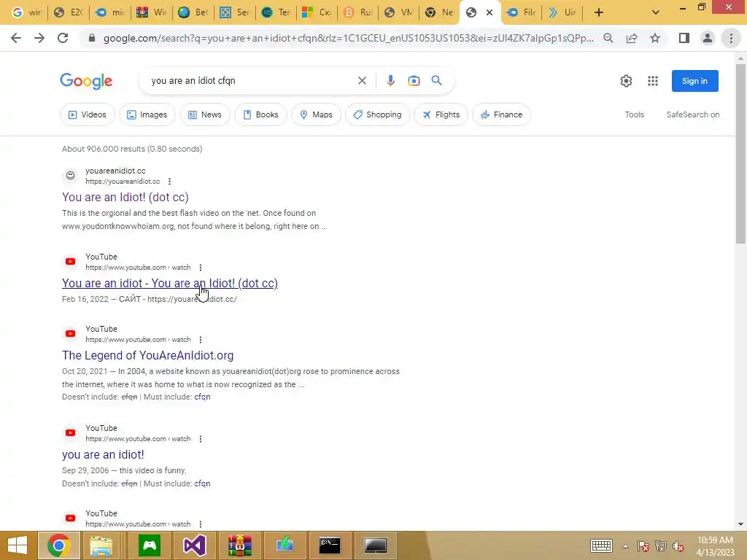This screenshot has width=747, height=560.
Task: Go forward with browser forward arrow
Action: (39, 38)
